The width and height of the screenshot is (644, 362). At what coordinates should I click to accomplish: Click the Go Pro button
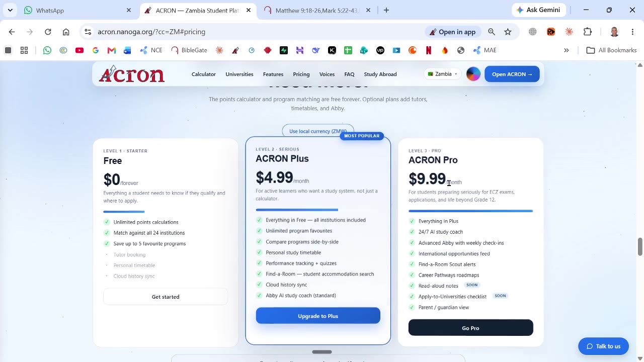[x=470, y=328]
